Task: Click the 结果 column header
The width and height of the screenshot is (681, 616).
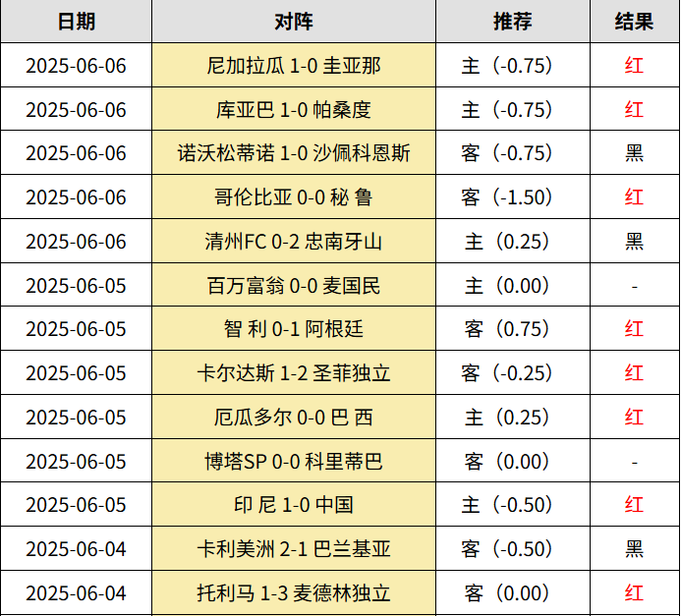Action: pyautogui.click(x=634, y=22)
